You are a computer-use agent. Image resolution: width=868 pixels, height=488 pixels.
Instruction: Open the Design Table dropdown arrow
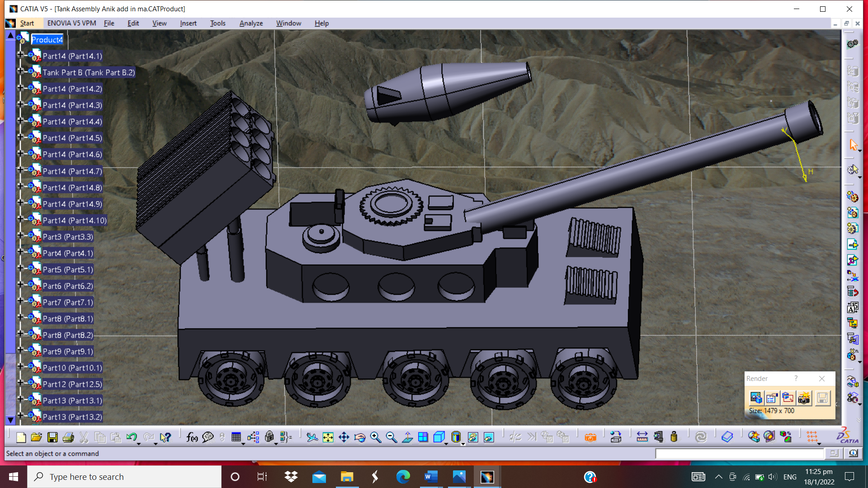tap(243, 444)
